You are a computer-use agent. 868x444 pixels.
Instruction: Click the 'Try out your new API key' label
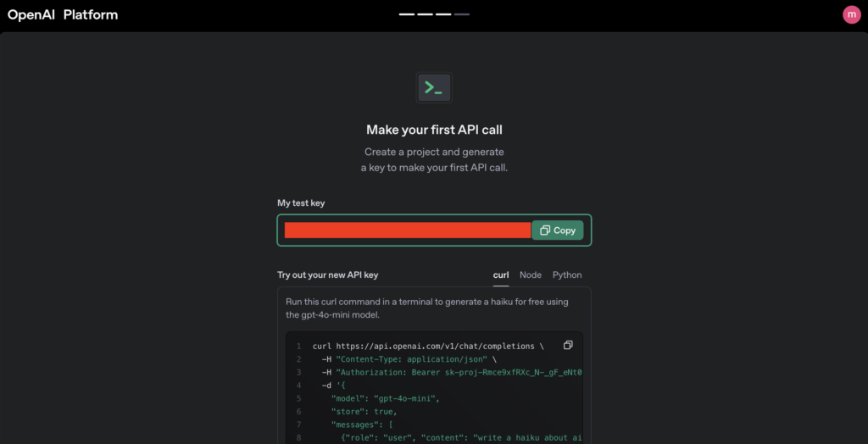click(x=328, y=275)
